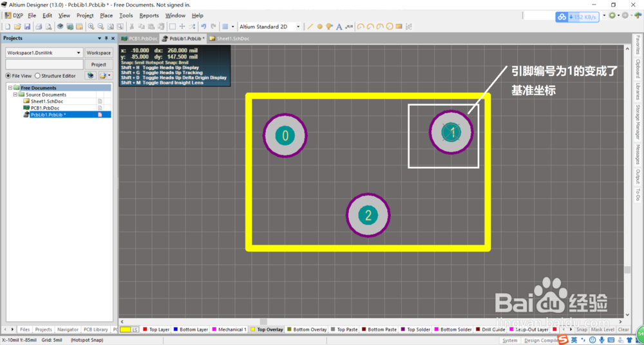Click the zoom in magnifier icon
The height and width of the screenshot is (345, 644).
(91, 26)
